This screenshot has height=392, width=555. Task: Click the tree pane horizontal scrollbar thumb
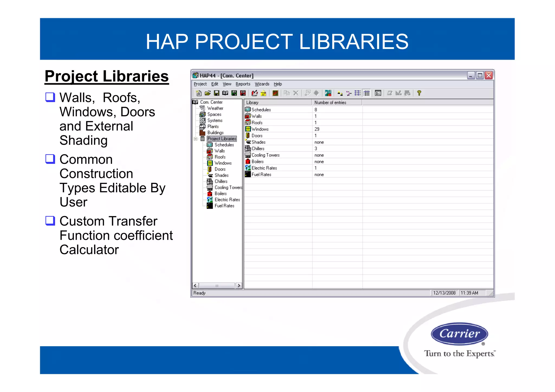point(217,286)
